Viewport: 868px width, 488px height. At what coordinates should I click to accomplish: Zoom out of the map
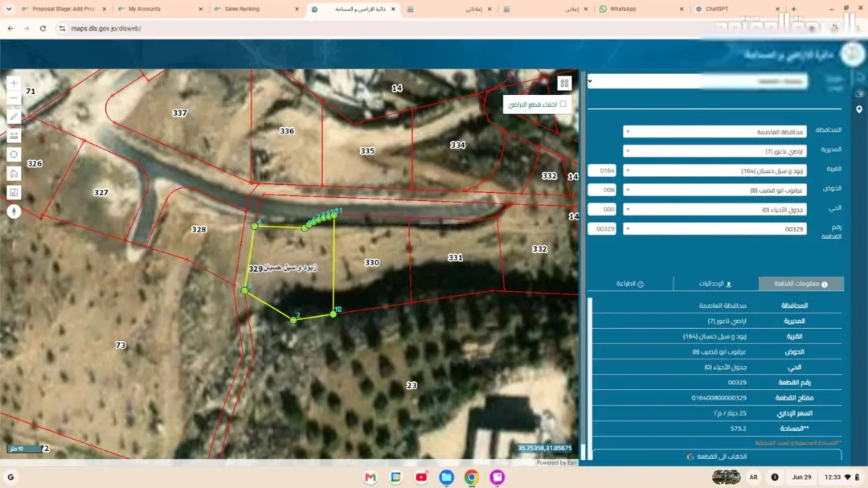point(14,98)
